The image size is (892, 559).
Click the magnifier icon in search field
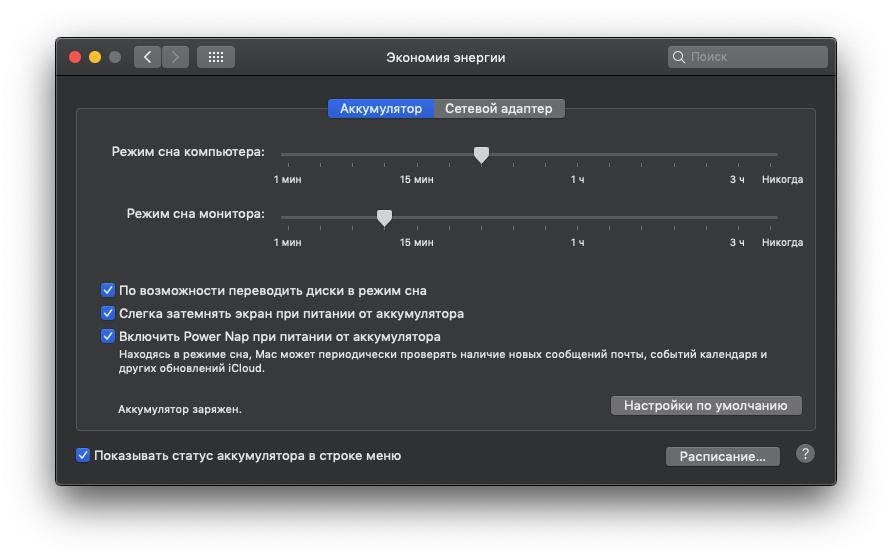click(679, 57)
